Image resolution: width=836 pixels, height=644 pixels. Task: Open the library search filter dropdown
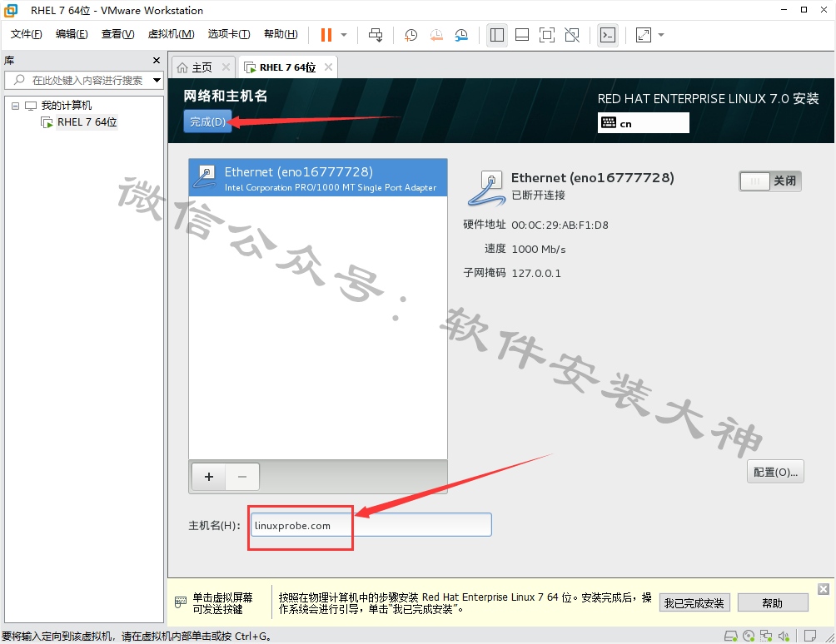157,81
